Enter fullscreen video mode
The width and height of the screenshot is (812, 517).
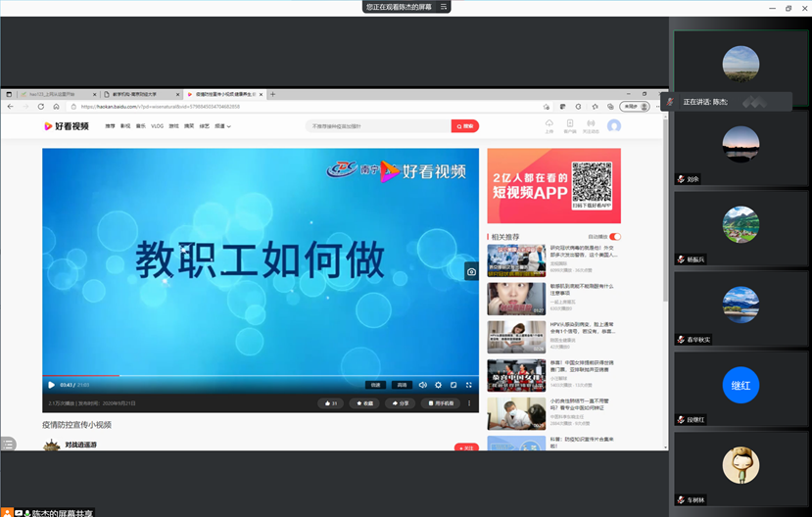pos(469,385)
